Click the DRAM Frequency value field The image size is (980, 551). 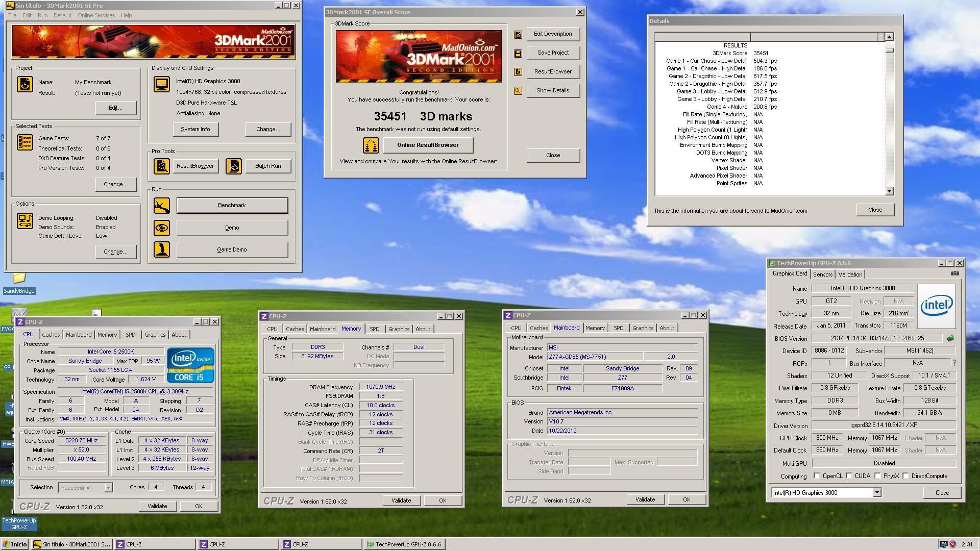pos(381,387)
